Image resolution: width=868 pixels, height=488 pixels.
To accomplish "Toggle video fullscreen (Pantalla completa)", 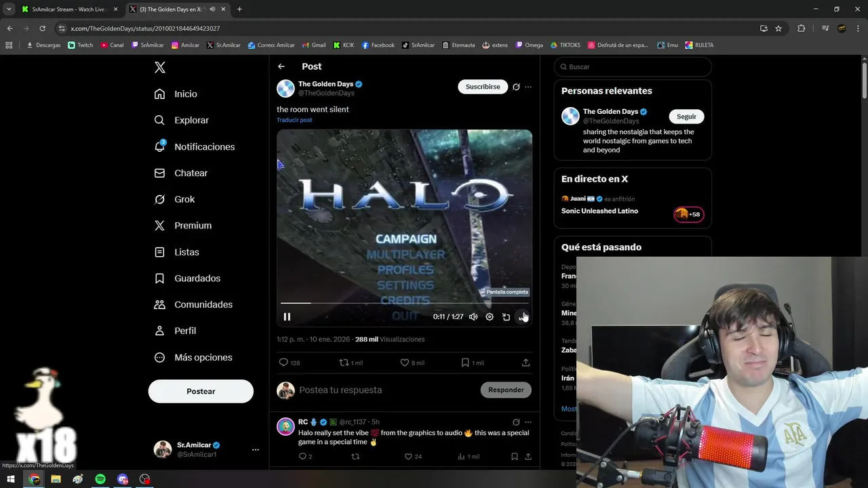I will pos(523,317).
